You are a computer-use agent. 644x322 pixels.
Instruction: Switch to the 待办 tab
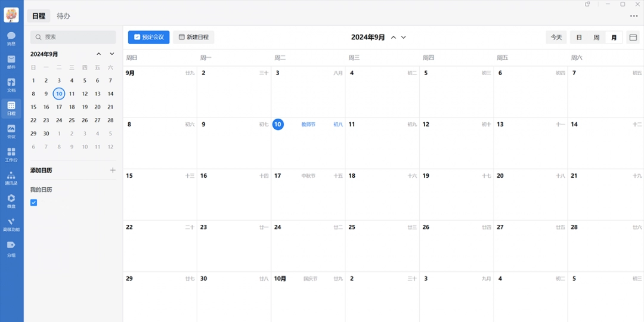[63, 16]
